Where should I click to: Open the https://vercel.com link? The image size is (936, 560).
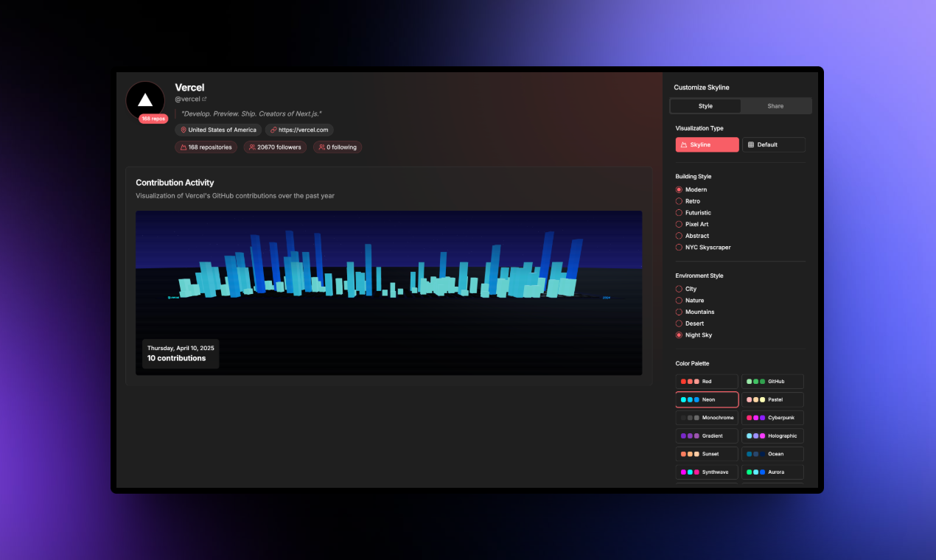pyautogui.click(x=303, y=130)
